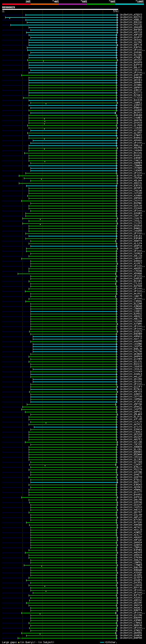Select the UniRef100_B4SKP8 label

coord(131,63)
